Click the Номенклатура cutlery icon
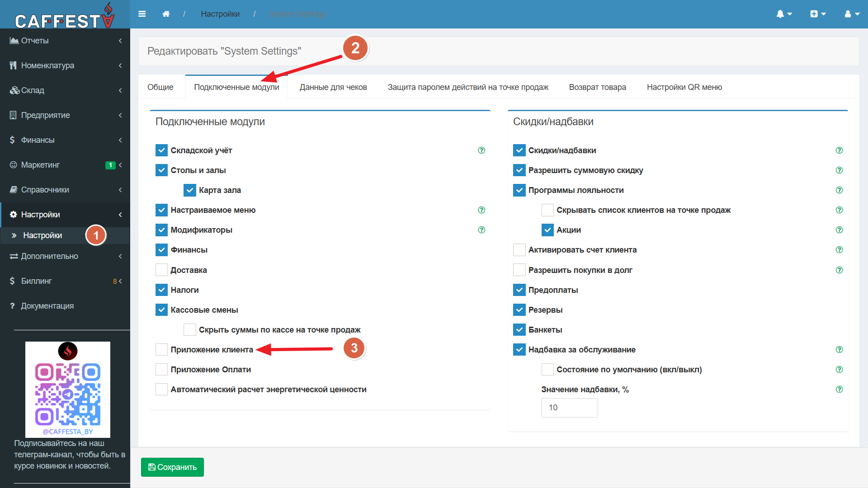The height and width of the screenshot is (488, 868). [x=13, y=66]
